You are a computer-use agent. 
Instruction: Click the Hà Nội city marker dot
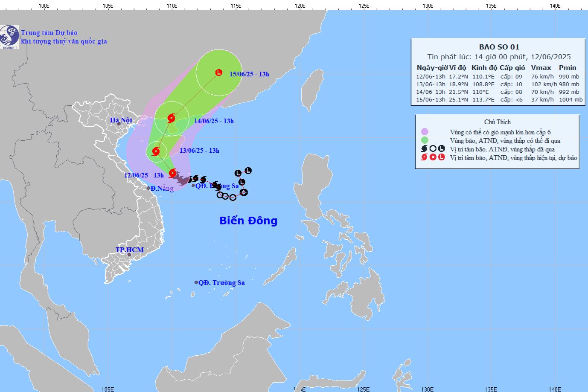point(119,124)
